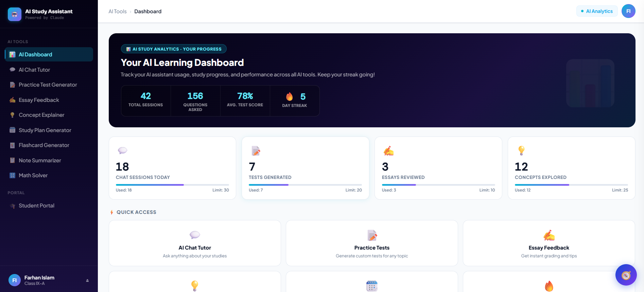Click the Student Portal graduation cap icon
This screenshot has width=644, height=292.
point(13,206)
